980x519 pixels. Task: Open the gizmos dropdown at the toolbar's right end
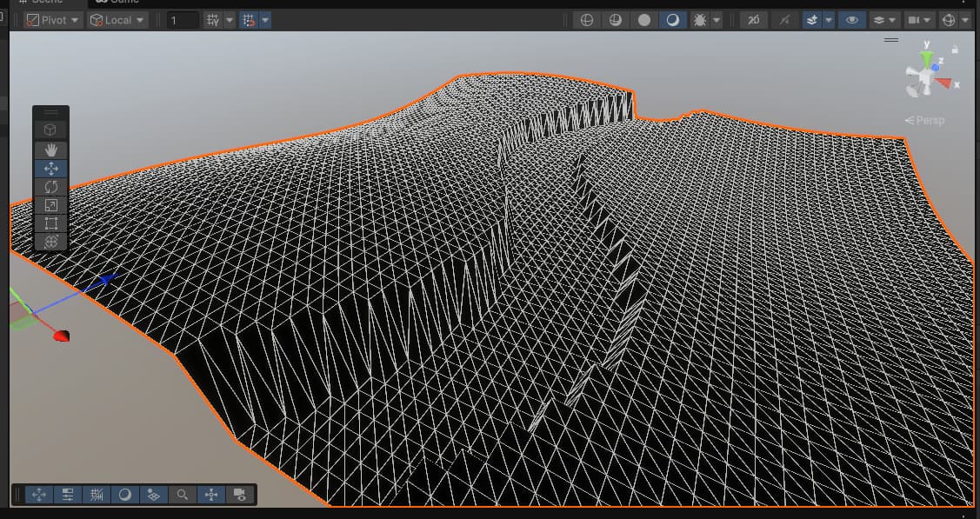tap(963, 19)
